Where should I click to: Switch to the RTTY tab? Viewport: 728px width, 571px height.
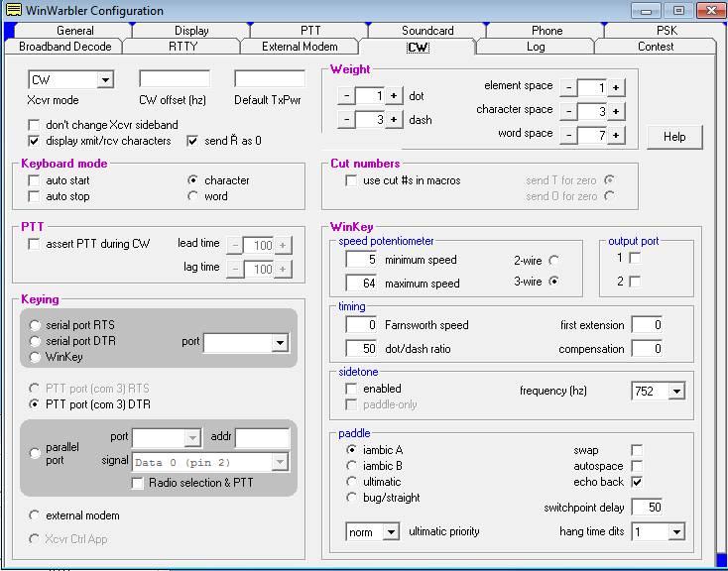(182, 47)
